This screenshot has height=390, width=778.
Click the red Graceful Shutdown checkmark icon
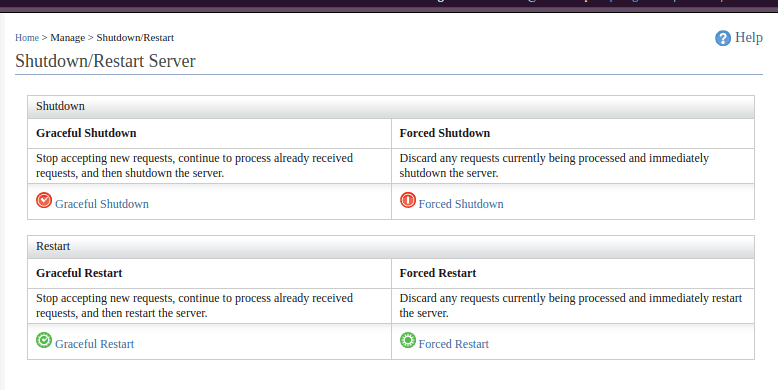pos(44,200)
